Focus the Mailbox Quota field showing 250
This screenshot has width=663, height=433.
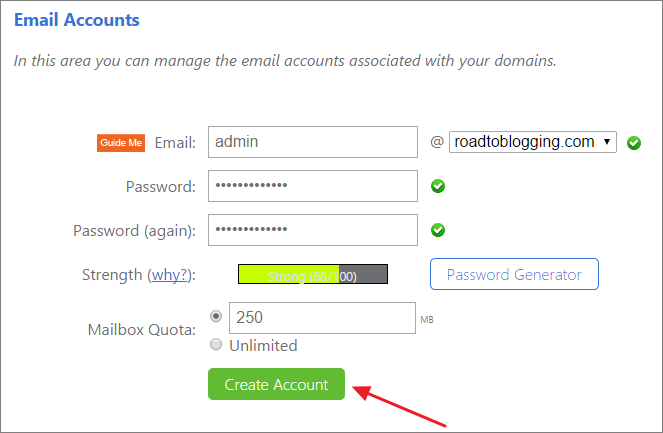tap(322, 317)
